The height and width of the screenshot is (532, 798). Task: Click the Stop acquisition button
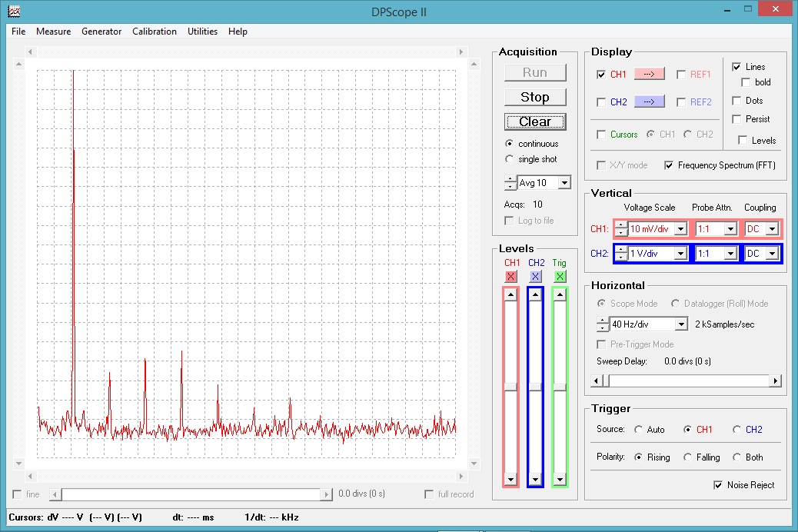[535, 97]
